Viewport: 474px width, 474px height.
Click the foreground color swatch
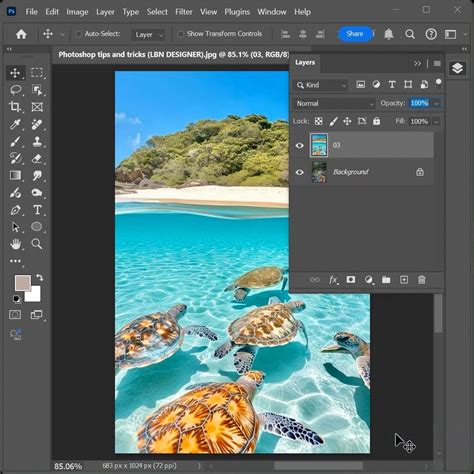point(23,283)
